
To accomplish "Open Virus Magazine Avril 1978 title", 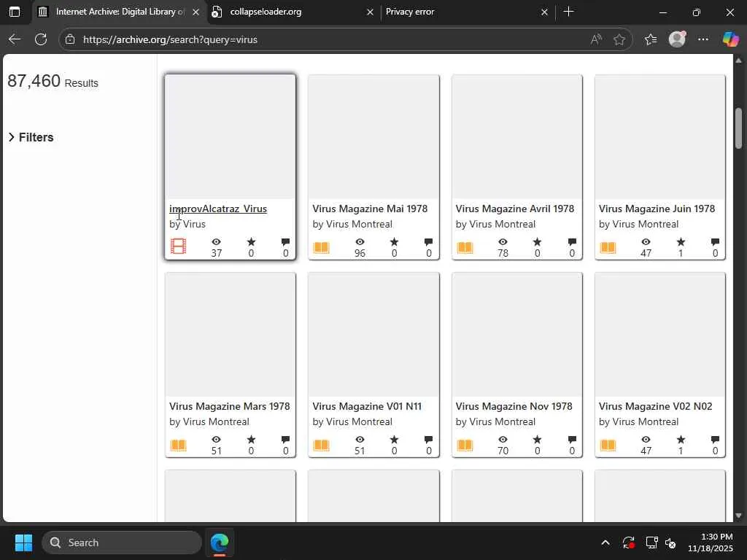I will click(x=514, y=209).
